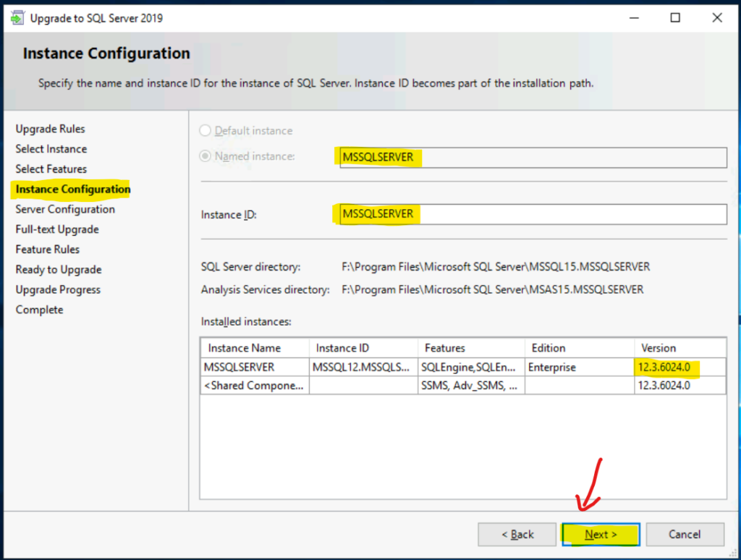Click the MSSQL15.MSSQLSERVER SQL Server directory path
The image size is (741, 560).
coord(496,267)
